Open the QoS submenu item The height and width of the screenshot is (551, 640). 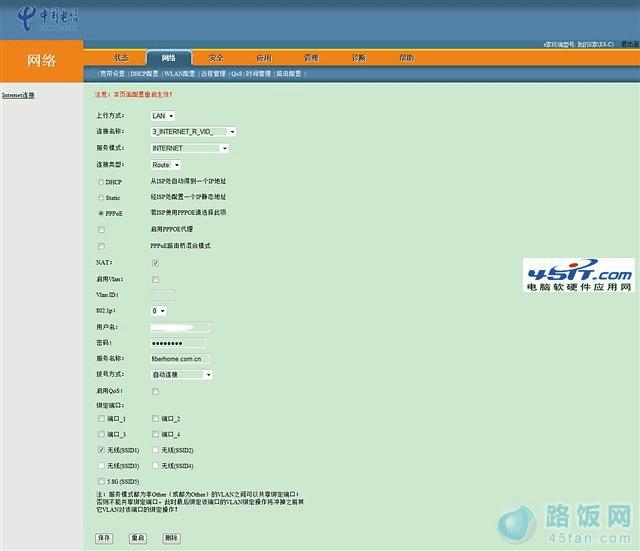(x=236, y=74)
